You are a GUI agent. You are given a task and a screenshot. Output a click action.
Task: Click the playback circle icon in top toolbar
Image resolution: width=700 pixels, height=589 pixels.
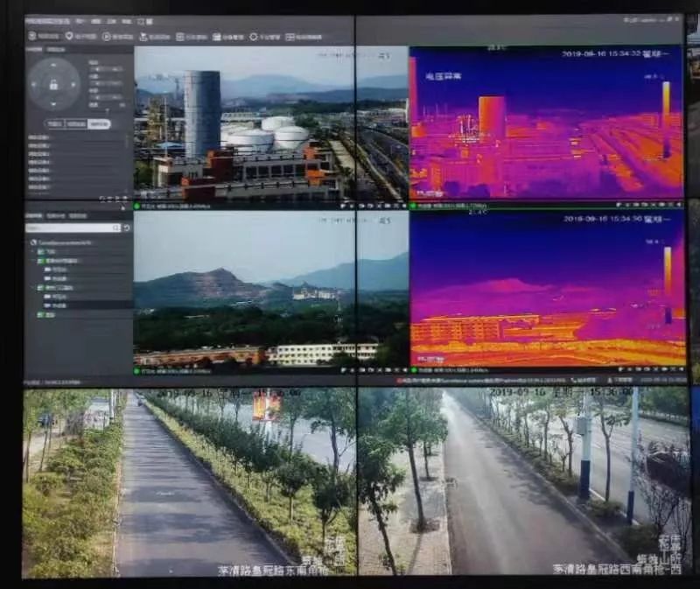point(106,37)
